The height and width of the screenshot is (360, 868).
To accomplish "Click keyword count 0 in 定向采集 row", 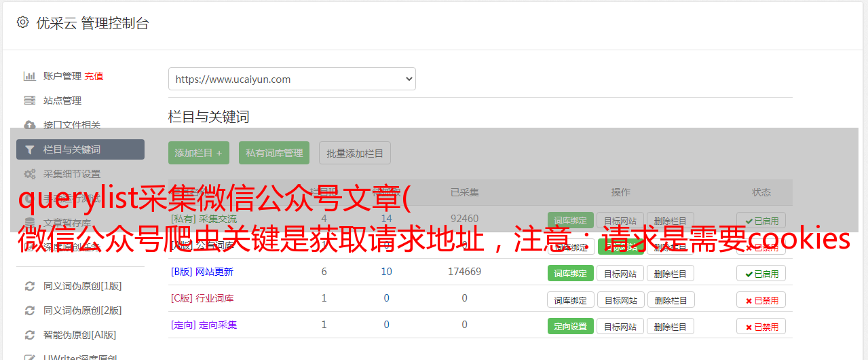I will [386, 325].
